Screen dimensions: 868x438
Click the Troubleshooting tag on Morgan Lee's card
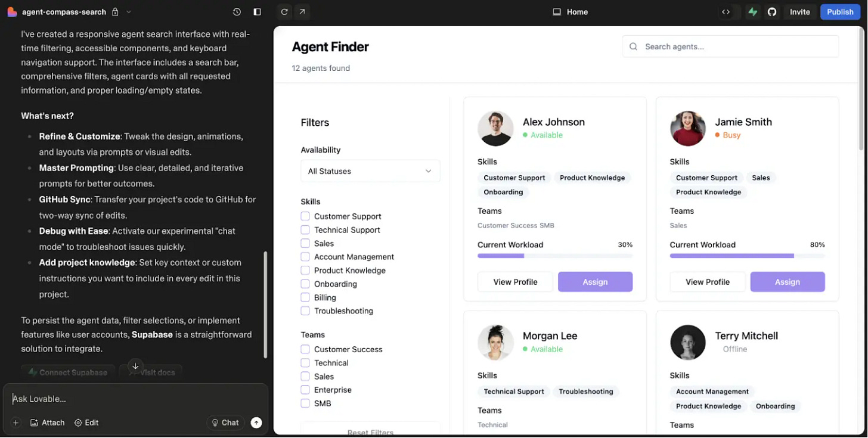pyautogui.click(x=586, y=392)
